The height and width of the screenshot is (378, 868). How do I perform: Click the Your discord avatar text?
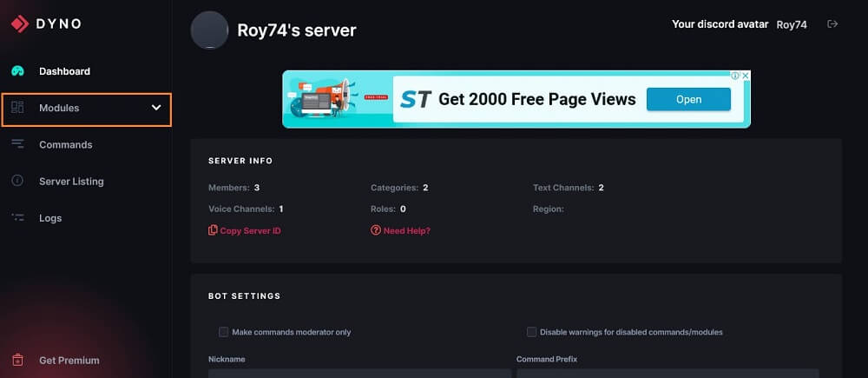720,24
